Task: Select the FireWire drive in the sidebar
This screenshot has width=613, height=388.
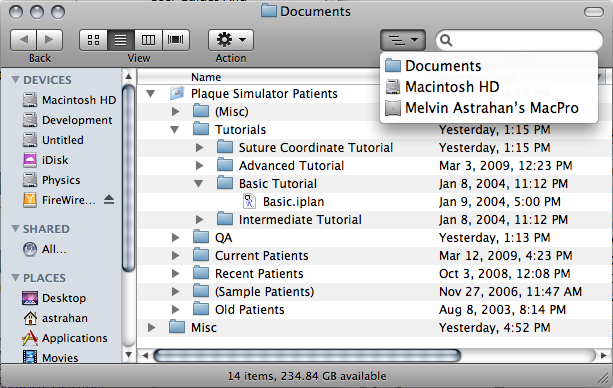Action: (x=59, y=200)
